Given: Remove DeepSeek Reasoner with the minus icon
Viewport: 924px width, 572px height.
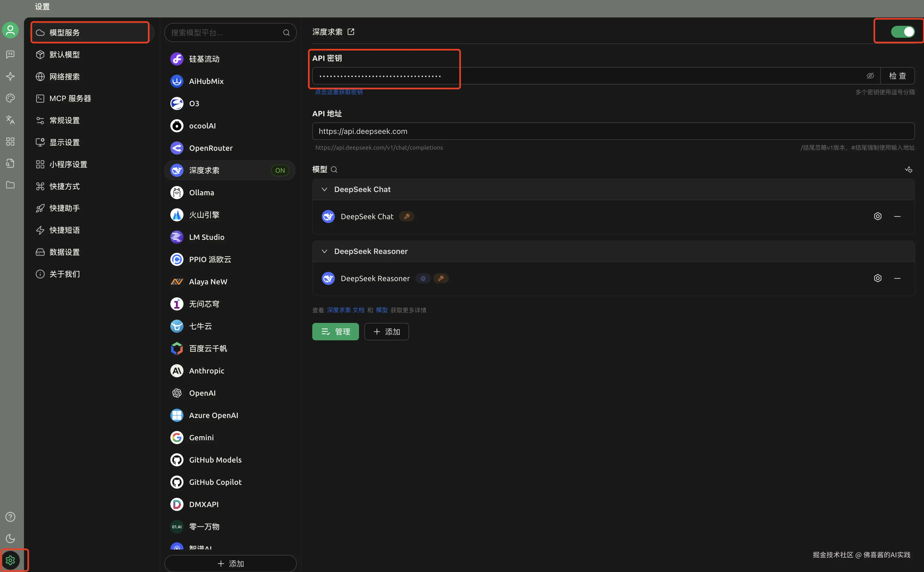Looking at the screenshot, I should coord(897,278).
